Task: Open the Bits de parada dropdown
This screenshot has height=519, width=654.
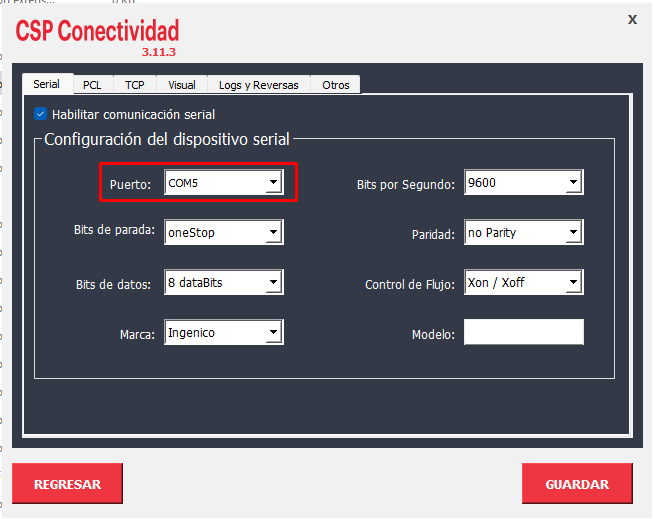Action: click(x=273, y=233)
